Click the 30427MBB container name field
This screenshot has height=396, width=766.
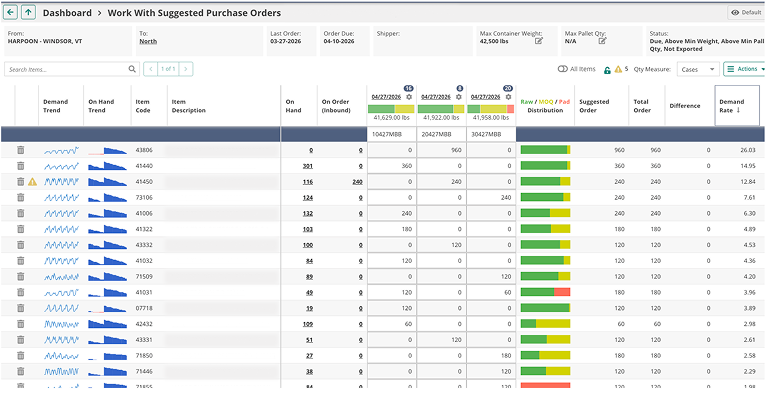491,134
